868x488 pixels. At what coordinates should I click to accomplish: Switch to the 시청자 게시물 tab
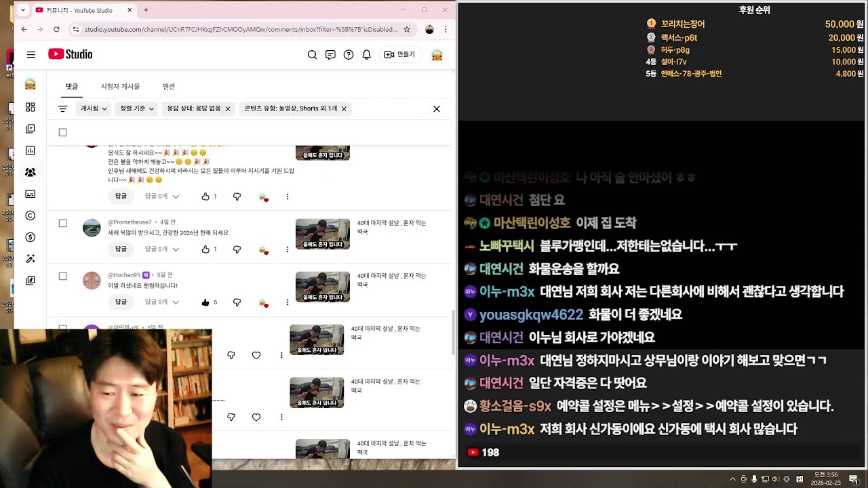pyautogui.click(x=120, y=87)
